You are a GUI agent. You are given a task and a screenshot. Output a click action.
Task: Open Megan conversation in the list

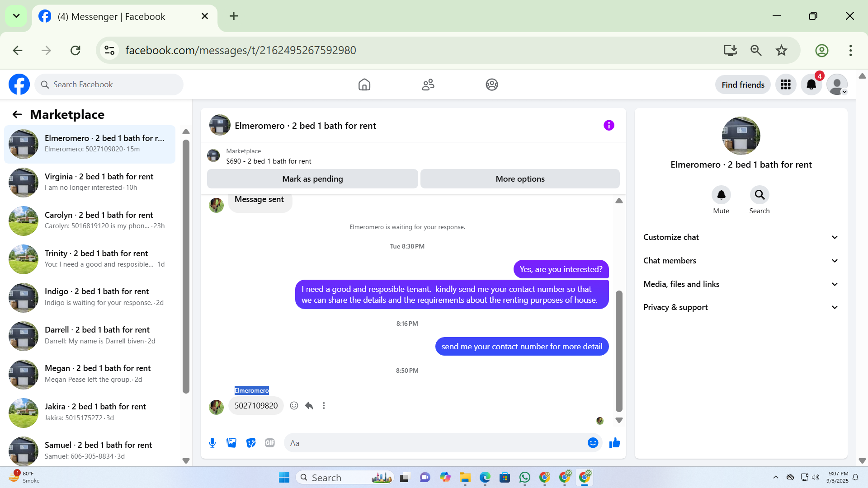click(x=90, y=374)
